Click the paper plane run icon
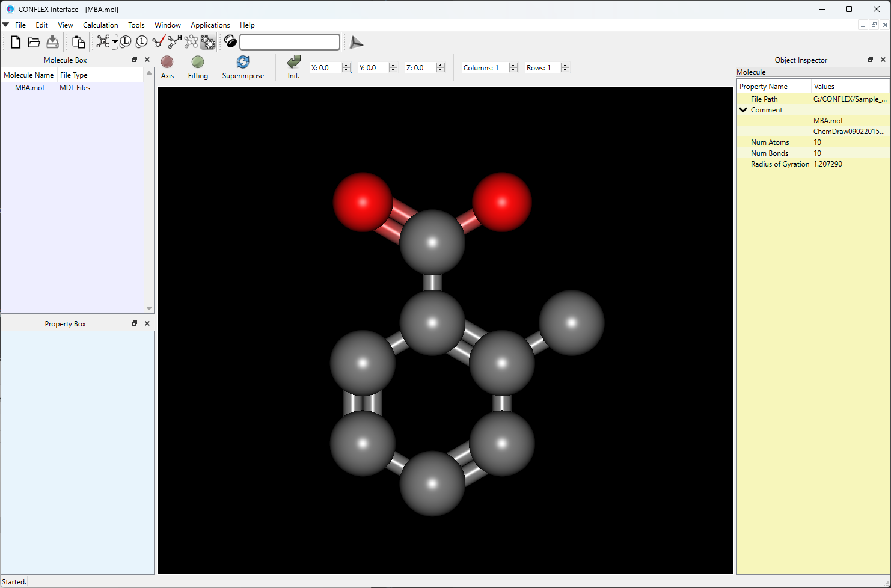The image size is (891, 588). tap(357, 42)
